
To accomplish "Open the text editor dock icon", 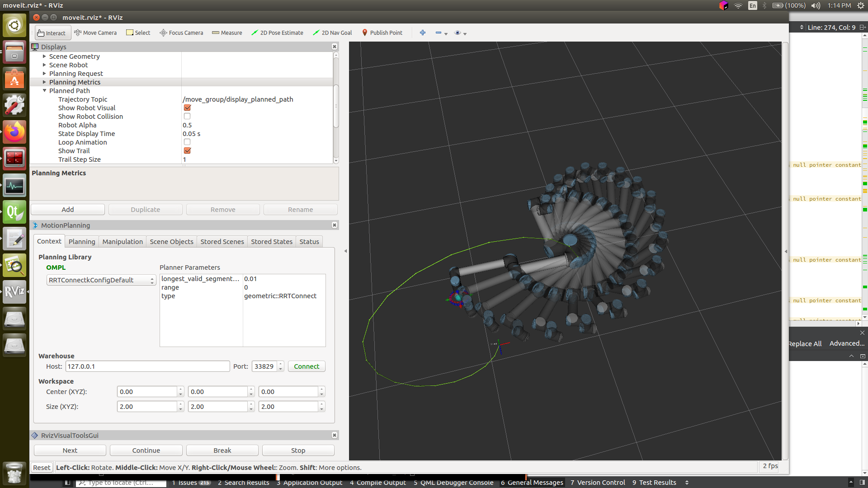I will pyautogui.click(x=14, y=239).
